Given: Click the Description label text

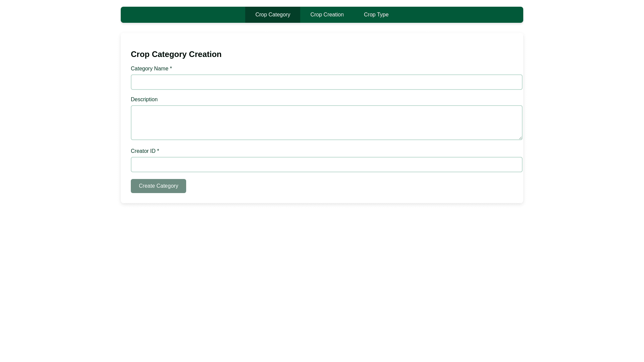Looking at the screenshot, I should click(x=144, y=100).
